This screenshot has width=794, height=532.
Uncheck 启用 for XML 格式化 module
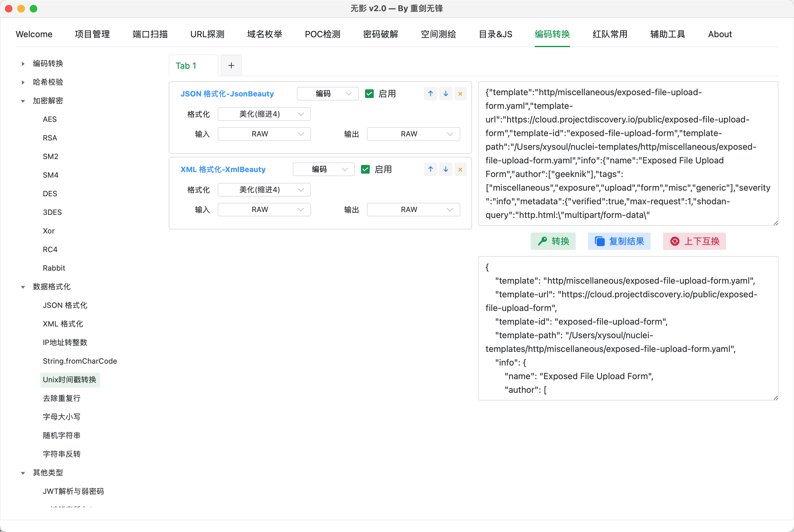(365, 169)
